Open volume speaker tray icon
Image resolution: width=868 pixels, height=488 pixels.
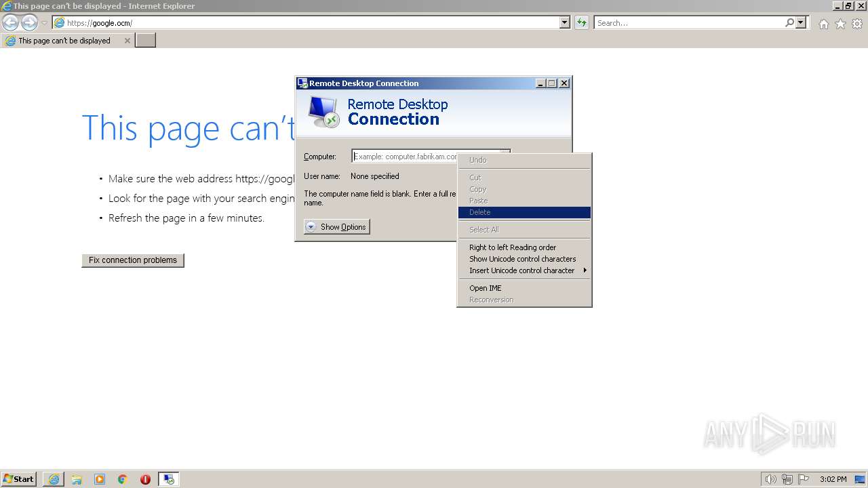tap(770, 479)
